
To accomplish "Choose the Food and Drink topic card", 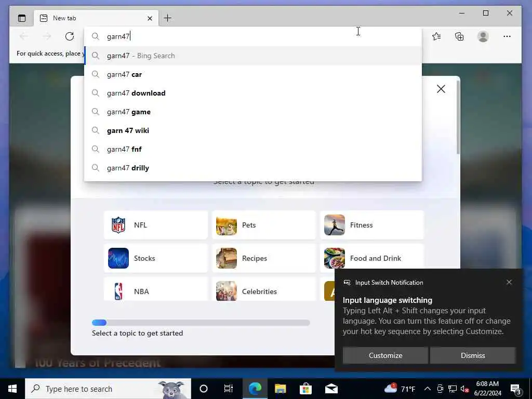I will (x=372, y=257).
